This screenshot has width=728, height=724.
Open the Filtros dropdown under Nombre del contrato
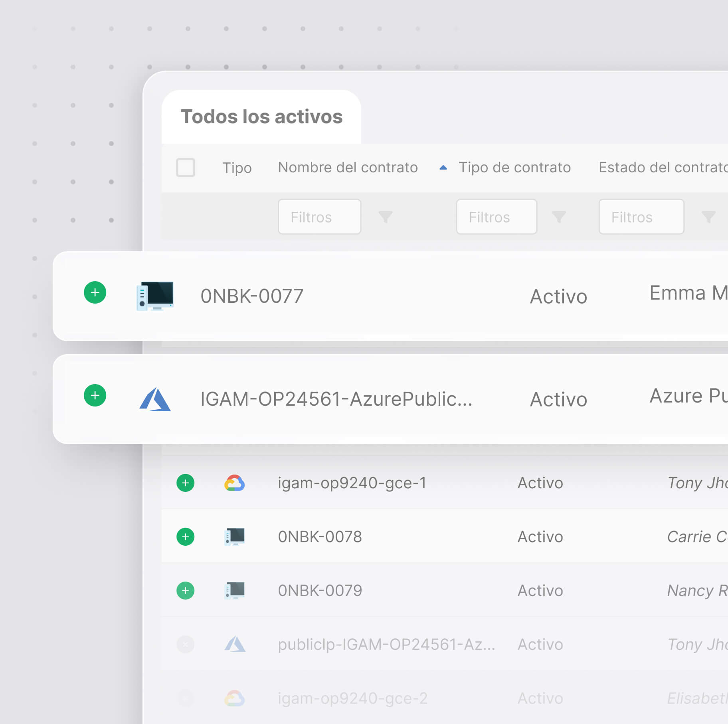319,217
